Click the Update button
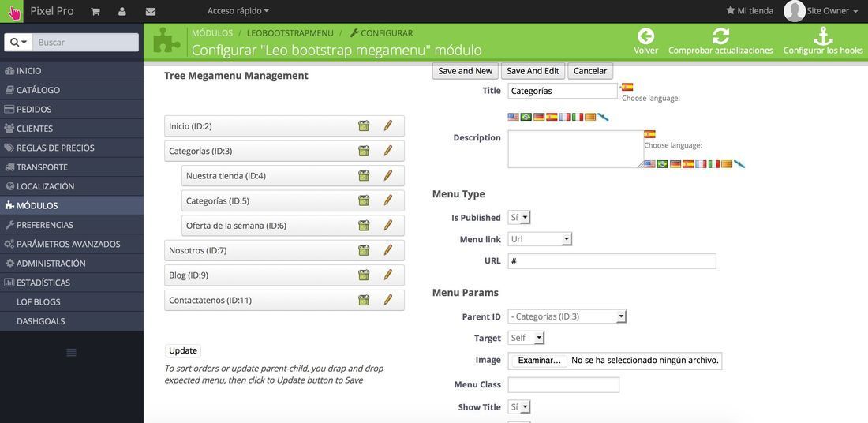The width and height of the screenshot is (868, 423). coord(183,350)
